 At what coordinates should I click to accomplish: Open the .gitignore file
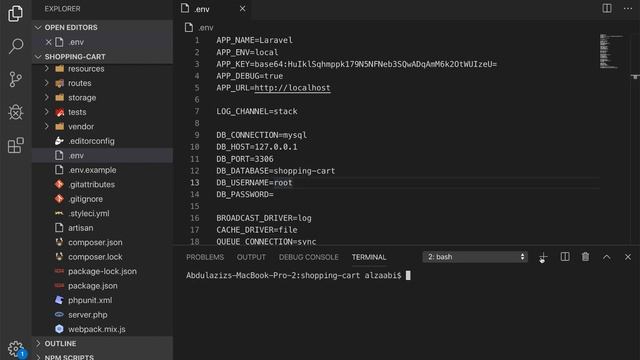102,199
